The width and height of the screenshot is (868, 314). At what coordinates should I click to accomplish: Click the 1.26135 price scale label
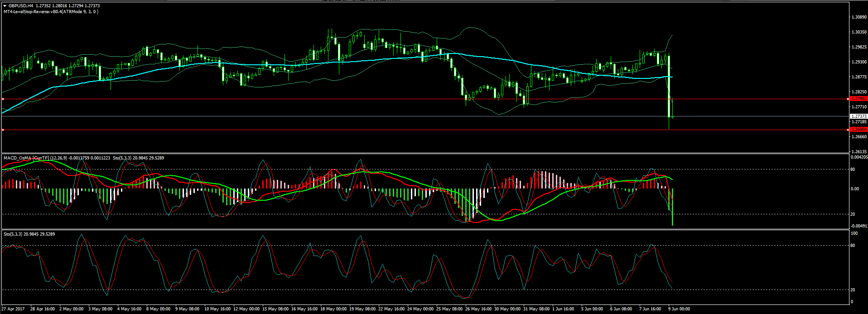click(859, 152)
